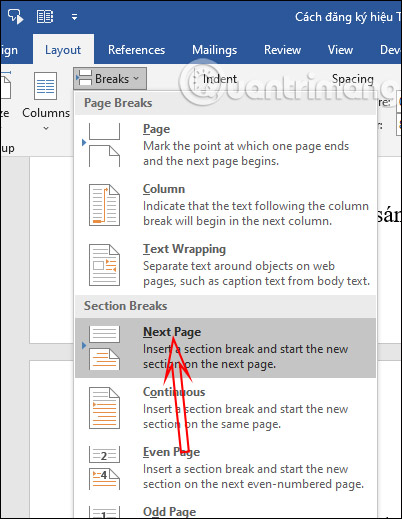Click 'break will begin in the next column.' text
Screen dimensions: 402x519
pyautogui.click(x=237, y=221)
